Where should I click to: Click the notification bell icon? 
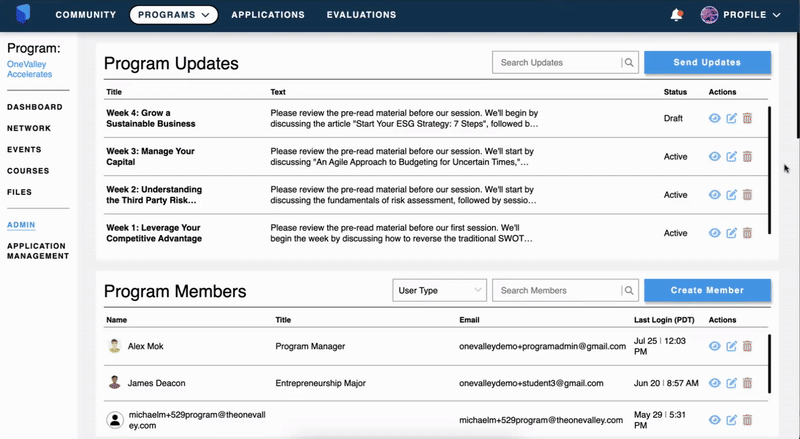coord(677,15)
